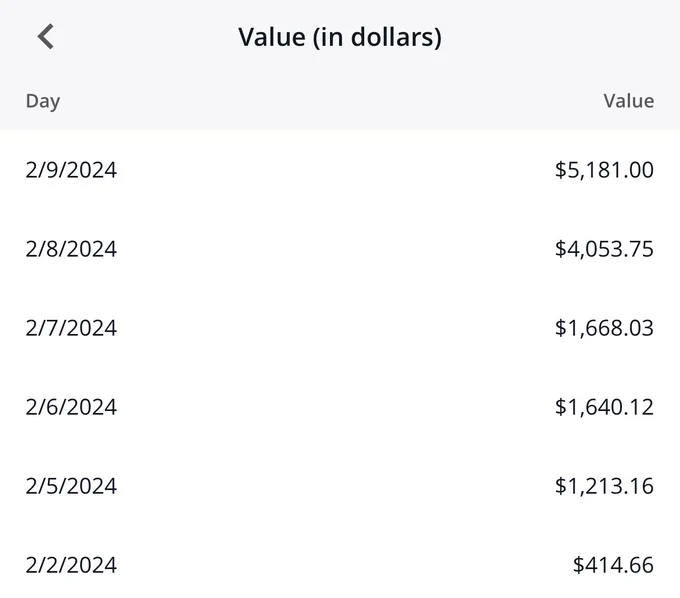Viewport: 680px width, 598px height.
Task: Open the 2/9/2024 row date
Action: coord(71,170)
